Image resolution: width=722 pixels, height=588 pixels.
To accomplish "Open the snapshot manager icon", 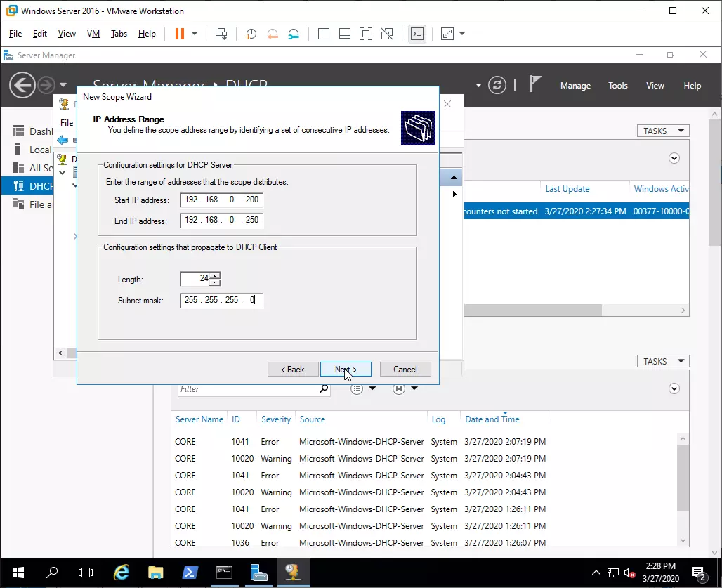I will click(x=294, y=34).
